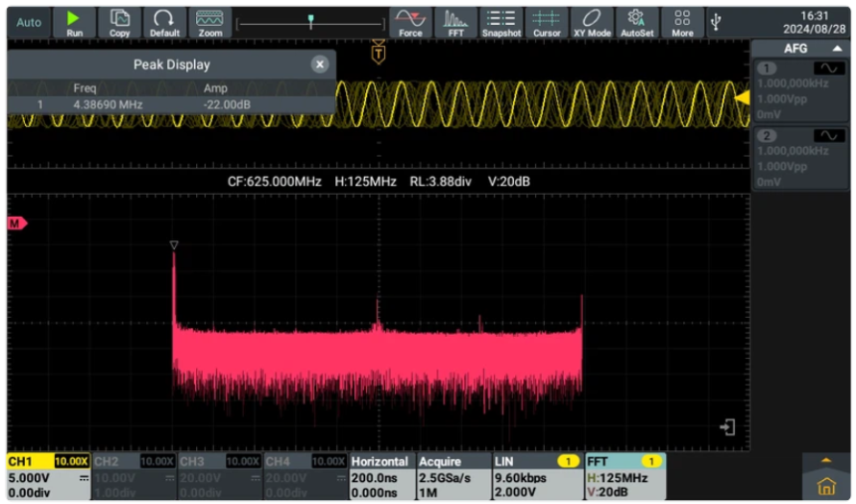Enable the CH2 channel
The height and width of the screenshot is (504, 856).
pos(134,476)
